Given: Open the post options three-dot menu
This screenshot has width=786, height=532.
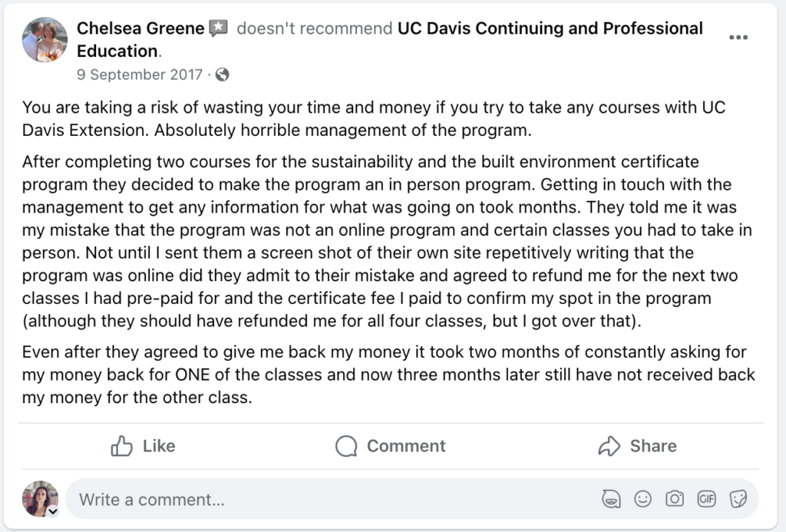Looking at the screenshot, I should [739, 36].
